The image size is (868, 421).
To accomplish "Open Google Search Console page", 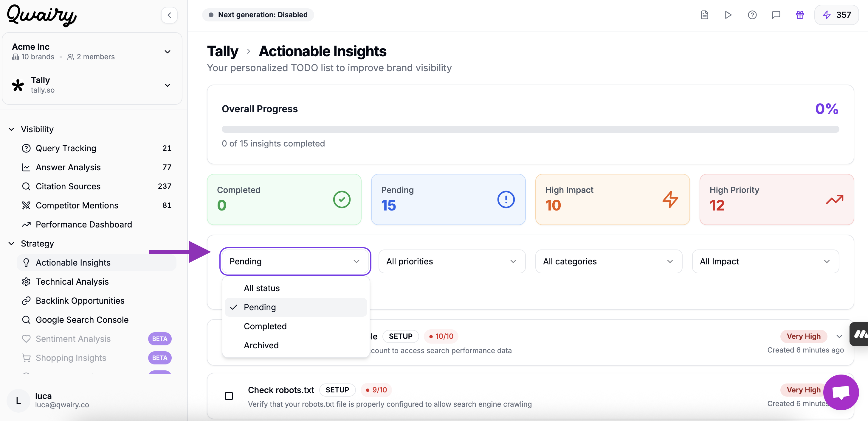I will pyautogui.click(x=96, y=320).
